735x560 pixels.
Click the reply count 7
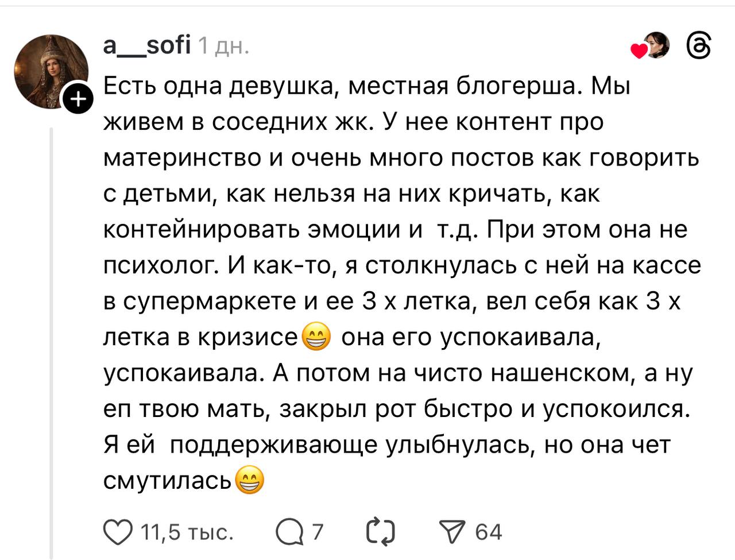(x=318, y=532)
